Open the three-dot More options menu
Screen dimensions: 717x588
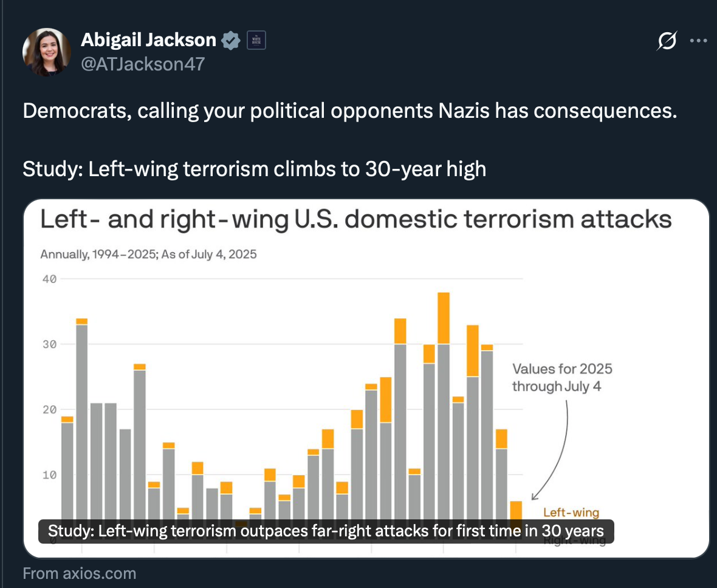(x=698, y=41)
